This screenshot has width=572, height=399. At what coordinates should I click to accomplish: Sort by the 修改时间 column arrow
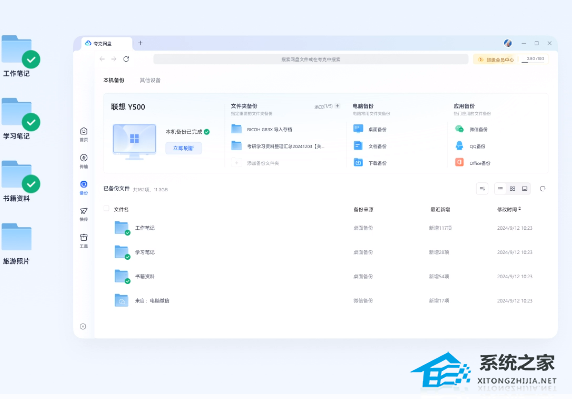click(519, 209)
